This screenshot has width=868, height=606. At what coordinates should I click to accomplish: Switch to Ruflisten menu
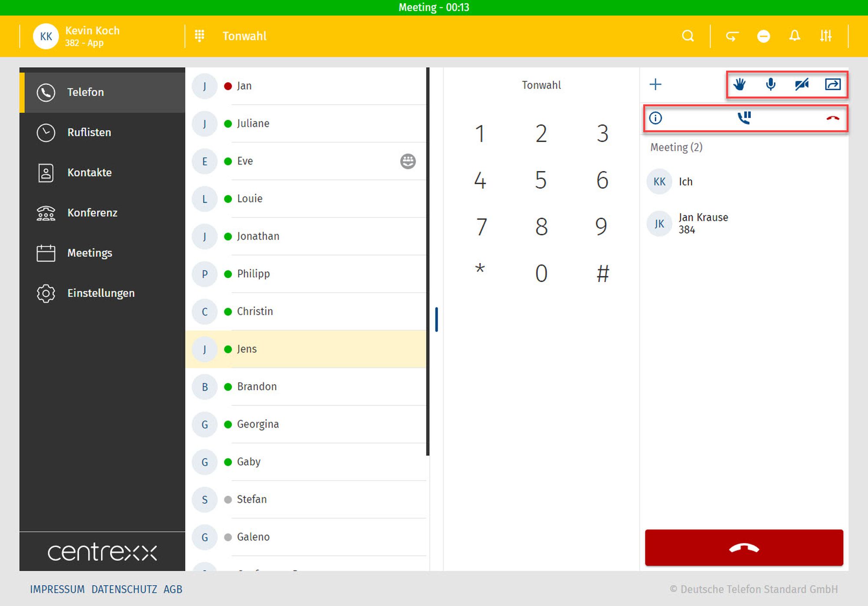click(89, 132)
